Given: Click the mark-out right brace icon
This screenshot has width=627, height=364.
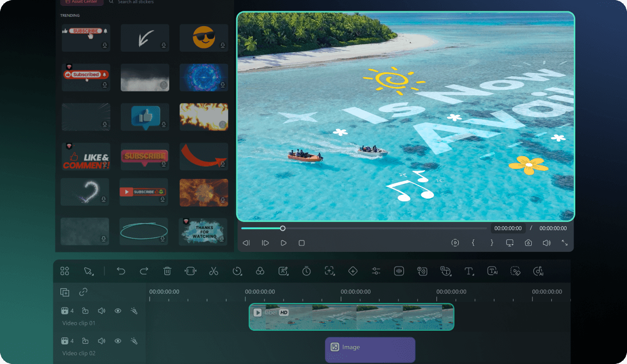Looking at the screenshot, I should 491,243.
